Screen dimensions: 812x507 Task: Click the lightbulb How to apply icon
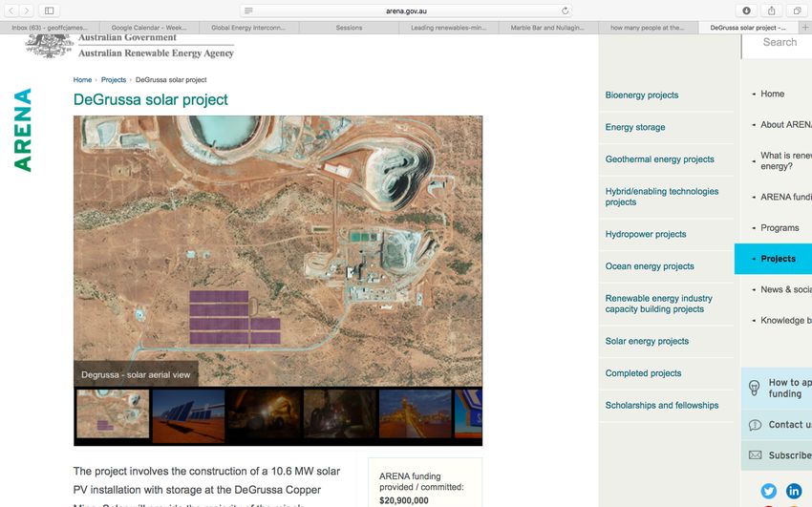[755, 388]
